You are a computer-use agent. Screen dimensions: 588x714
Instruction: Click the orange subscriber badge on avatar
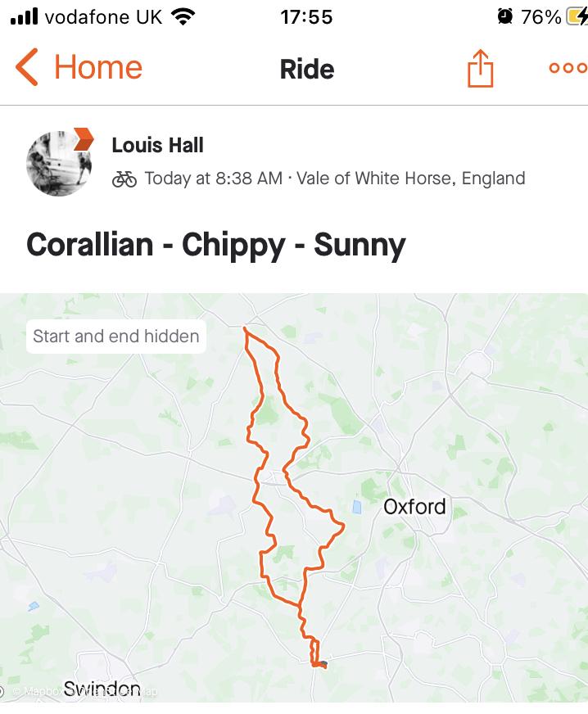tap(83, 138)
